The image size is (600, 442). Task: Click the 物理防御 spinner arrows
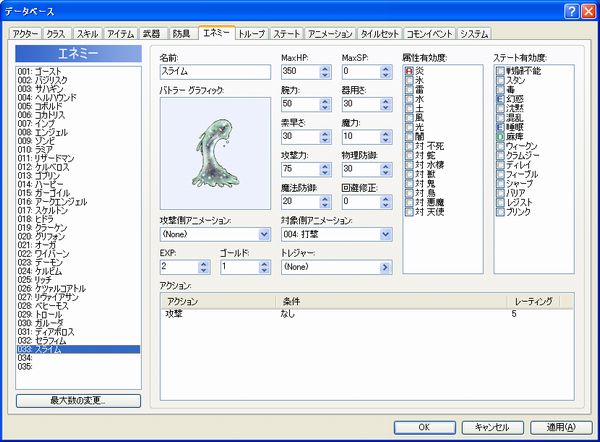(x=385, y=169)
